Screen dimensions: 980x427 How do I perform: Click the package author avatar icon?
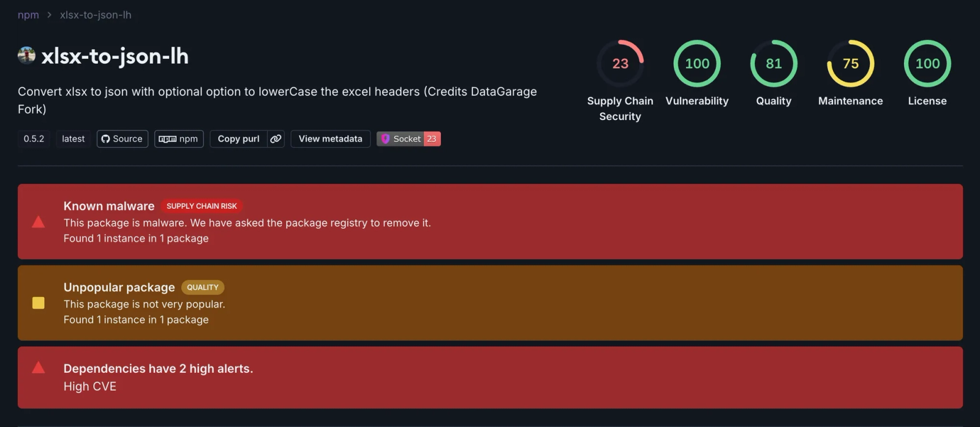tap(26, 55)
